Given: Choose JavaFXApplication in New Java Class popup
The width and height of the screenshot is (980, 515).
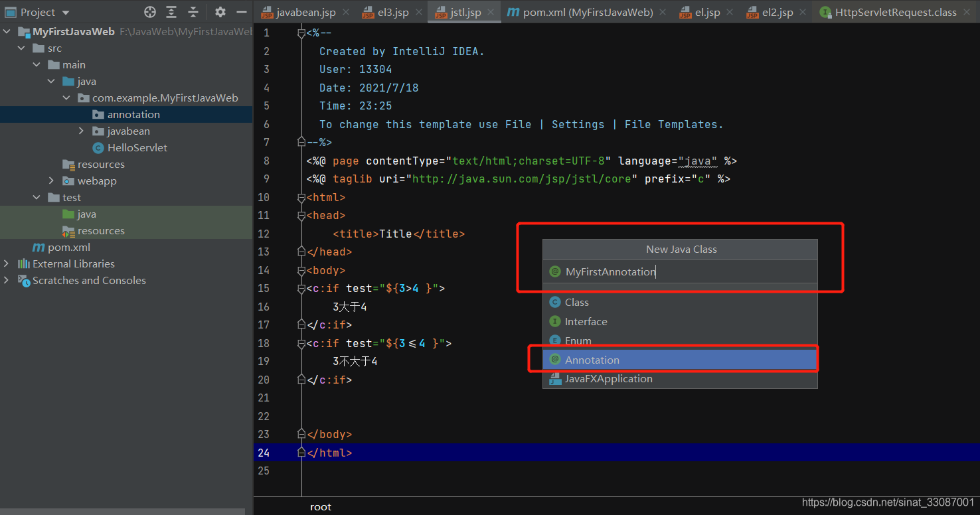Looking at the screenshot, I should pos(680,379).
